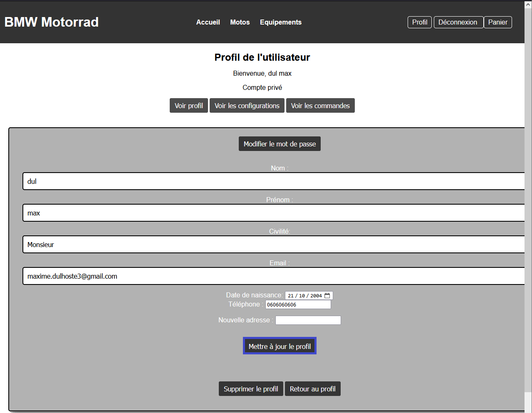
Task: Open the Motos menu item
Action: pos(240,22)
